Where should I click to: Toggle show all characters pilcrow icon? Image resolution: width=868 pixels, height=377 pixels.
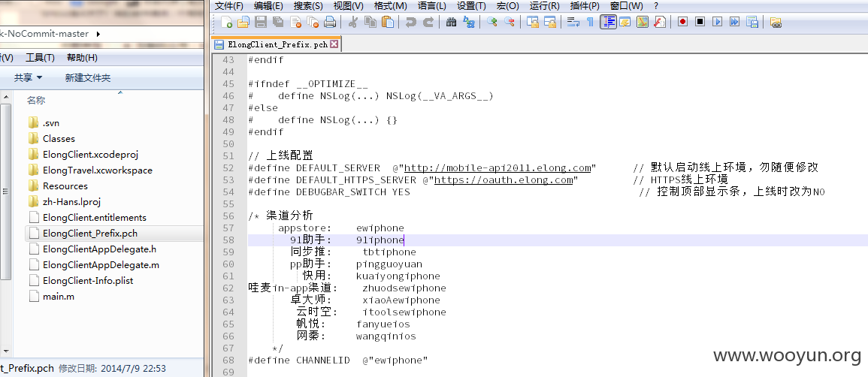tap(590, 22)
